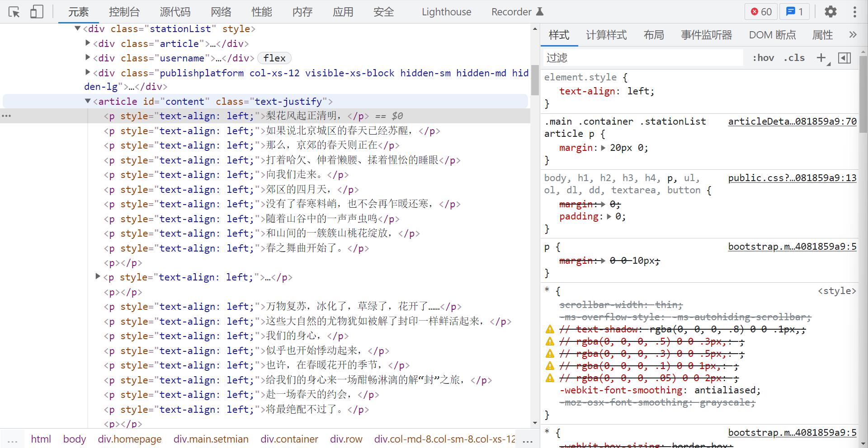The width and height of the screenshot is (868, 448).
Task: Click the flex badge on username div
Action: (274, 58)
